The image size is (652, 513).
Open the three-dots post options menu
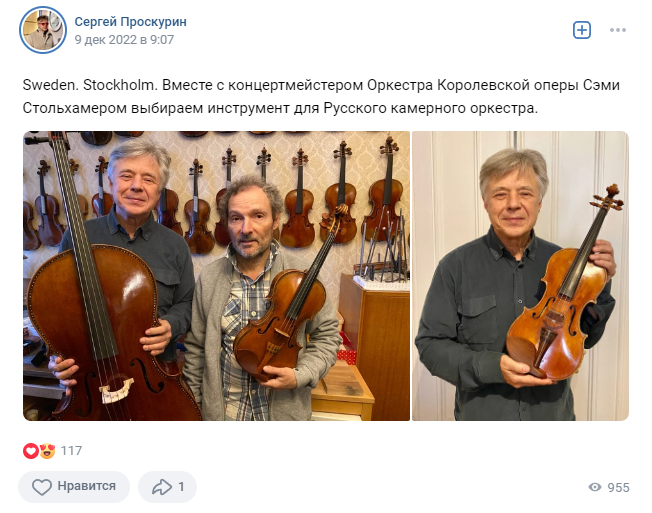point(618,30)
